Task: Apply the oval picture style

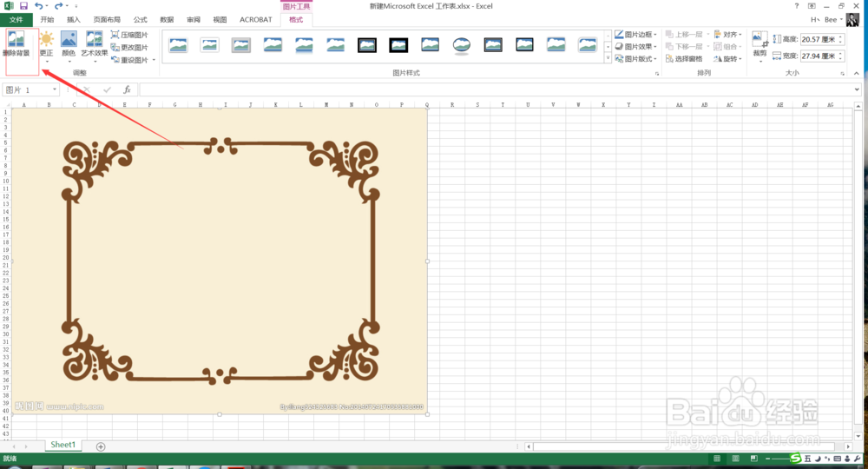Action: tap(462, 45)
